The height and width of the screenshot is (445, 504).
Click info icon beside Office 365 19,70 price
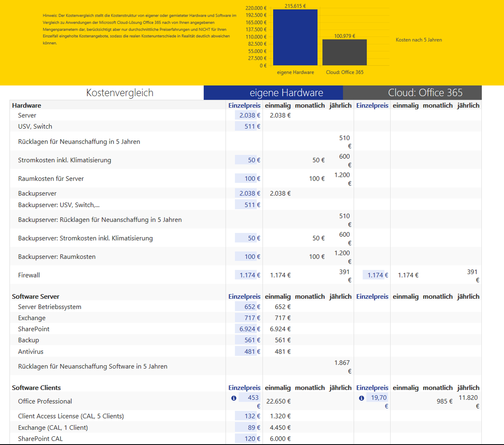coord(361,398)
